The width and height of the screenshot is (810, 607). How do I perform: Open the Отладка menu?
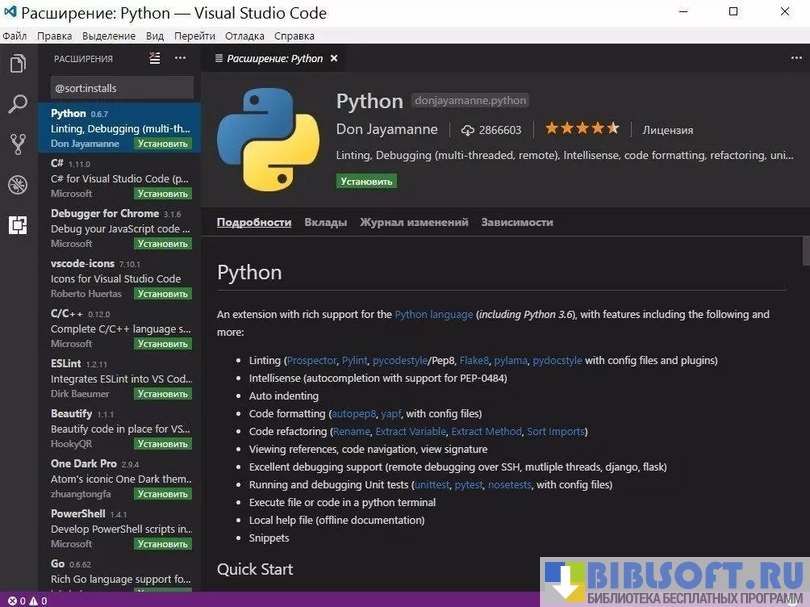[244, 36]
